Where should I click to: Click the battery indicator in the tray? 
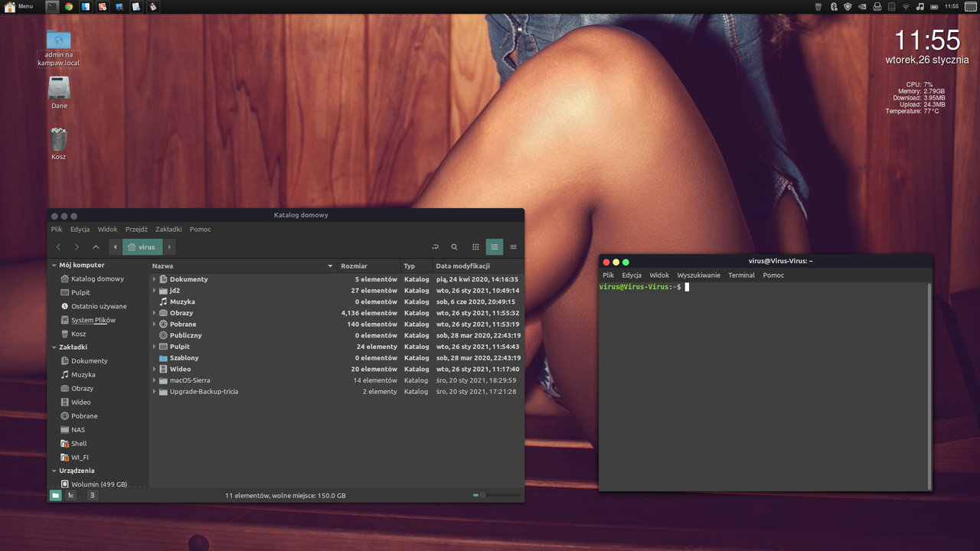tap(934, 7)
